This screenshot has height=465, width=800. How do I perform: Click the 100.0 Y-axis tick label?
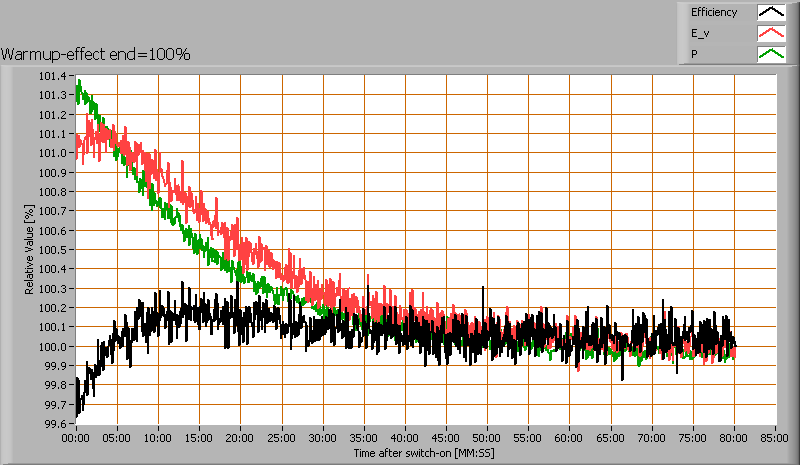(x=53, y=347)
